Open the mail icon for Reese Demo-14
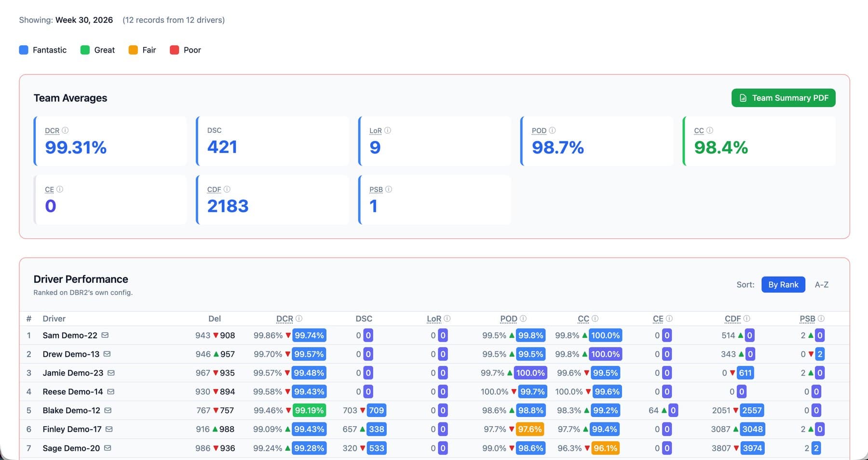The image size is (868, 460). pyautogui.click(x=111, y=391)
